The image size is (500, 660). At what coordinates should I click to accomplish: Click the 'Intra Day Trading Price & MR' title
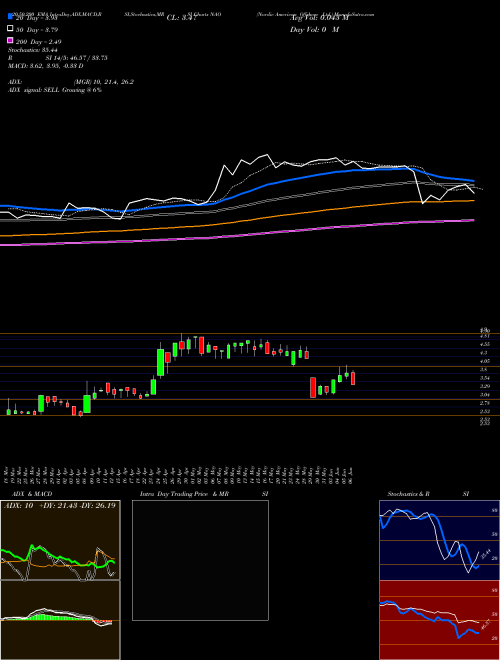184,494
